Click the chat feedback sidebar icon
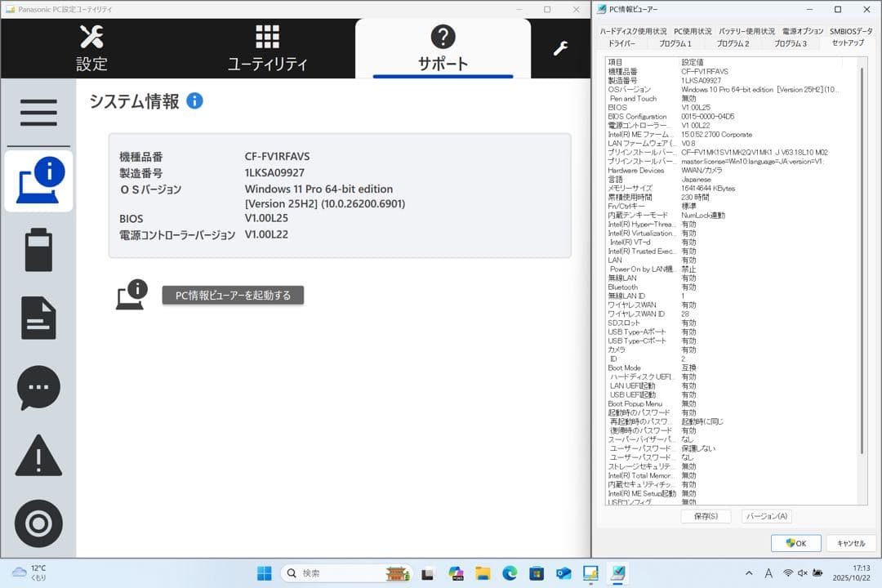 tap(38, 388)
